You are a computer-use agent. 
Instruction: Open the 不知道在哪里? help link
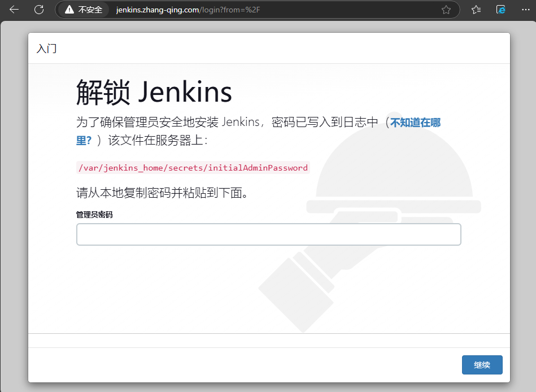[x=415, y=123]
